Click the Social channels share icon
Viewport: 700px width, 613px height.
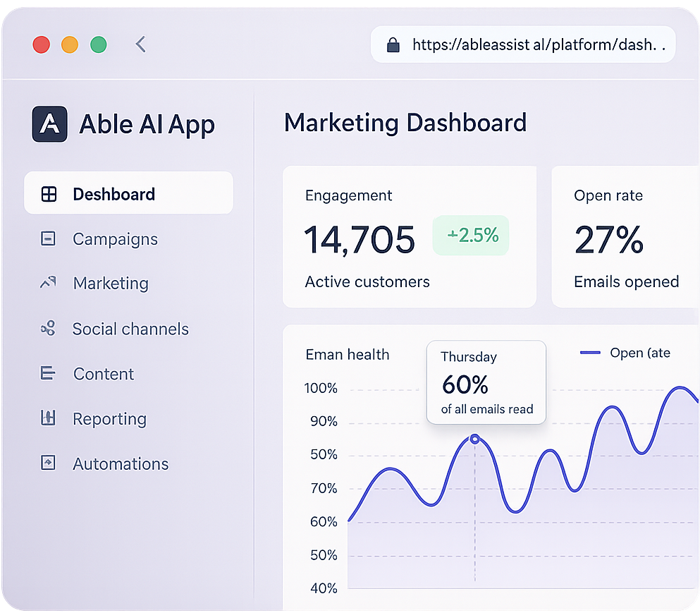tap(48, 328)
